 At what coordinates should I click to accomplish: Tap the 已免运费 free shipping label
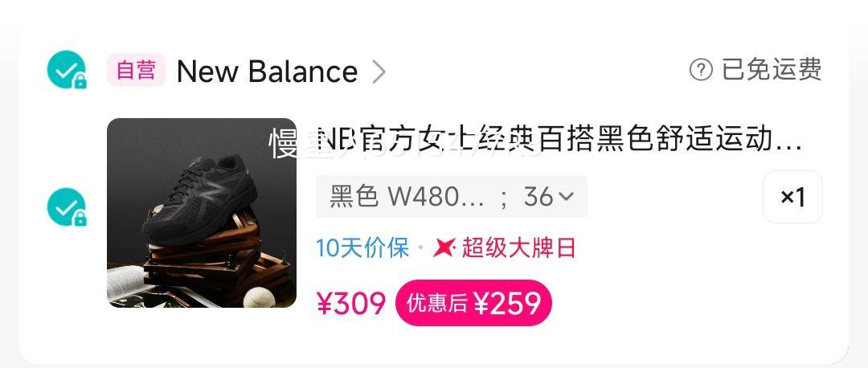(x=772, y=70)
